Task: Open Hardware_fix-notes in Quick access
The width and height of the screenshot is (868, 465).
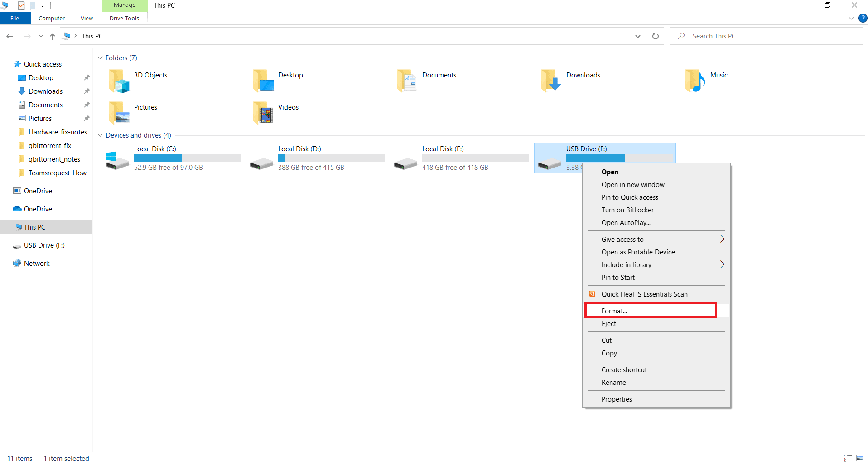Action: tap(58, 132)
